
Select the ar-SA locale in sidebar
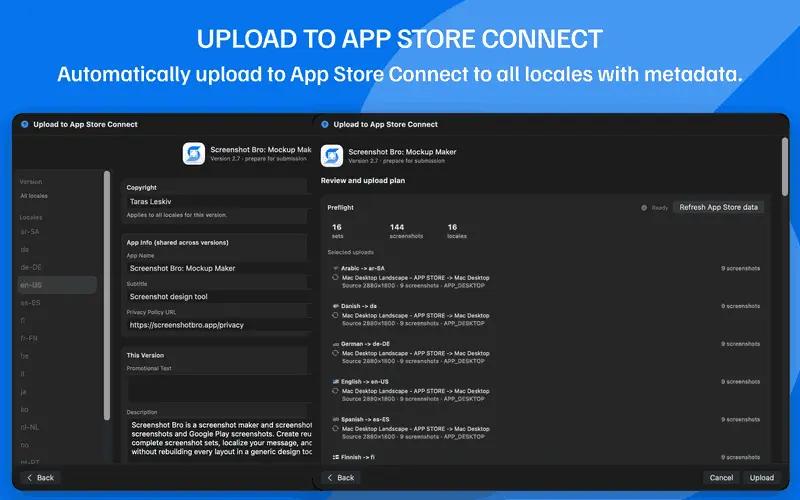point(30,232)
